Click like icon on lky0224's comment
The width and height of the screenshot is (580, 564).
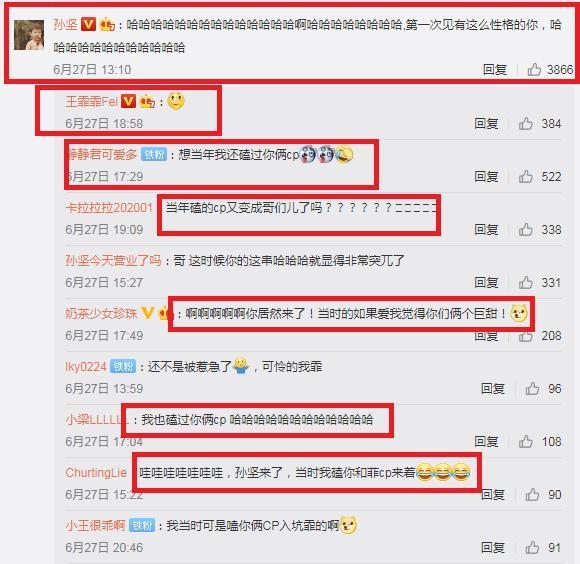[x=532, y=389]
